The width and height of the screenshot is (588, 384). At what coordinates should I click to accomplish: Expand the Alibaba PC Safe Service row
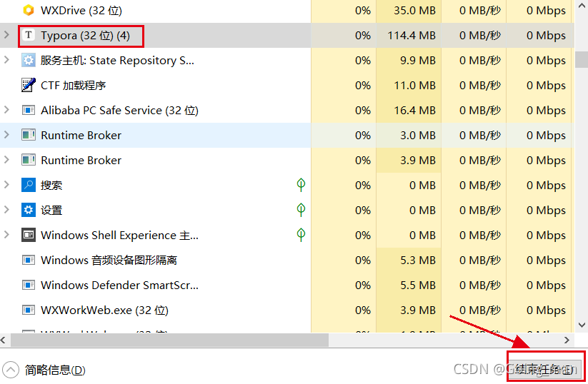[x=6, y=110]
